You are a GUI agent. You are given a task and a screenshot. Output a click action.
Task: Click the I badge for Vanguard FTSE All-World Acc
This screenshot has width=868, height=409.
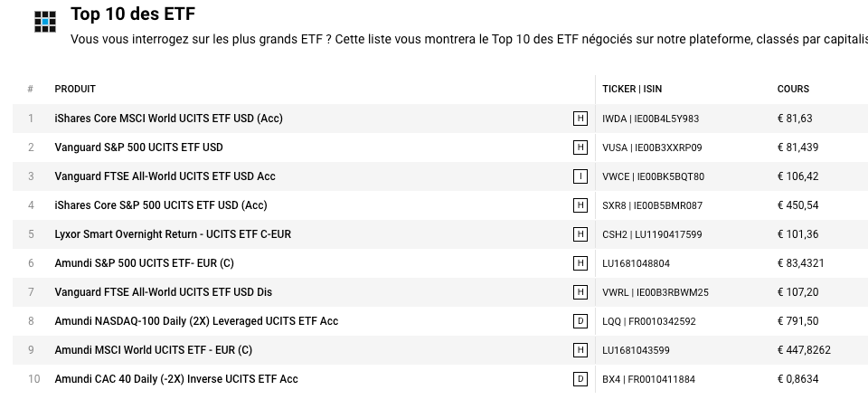click(580, 176)
